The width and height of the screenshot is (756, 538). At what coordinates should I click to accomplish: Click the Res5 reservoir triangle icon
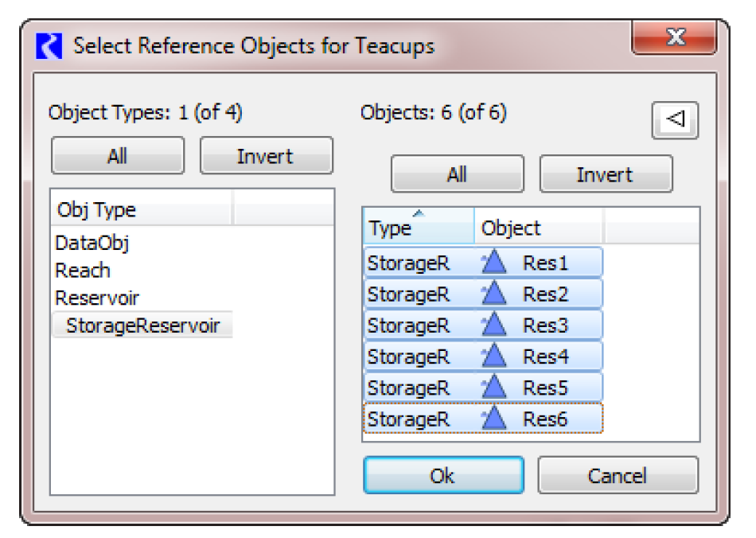click(x=494, y=388)
